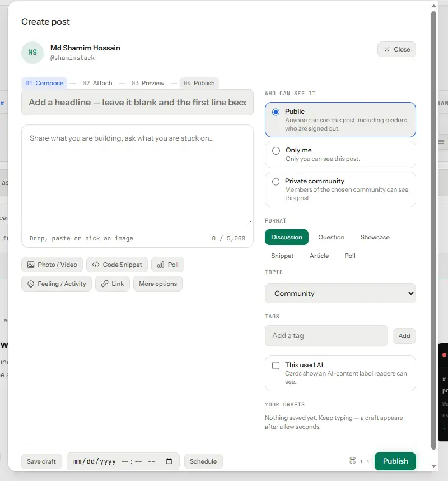
Task: Go to the 02 Attach step
Action: click(x=97, y=83)
